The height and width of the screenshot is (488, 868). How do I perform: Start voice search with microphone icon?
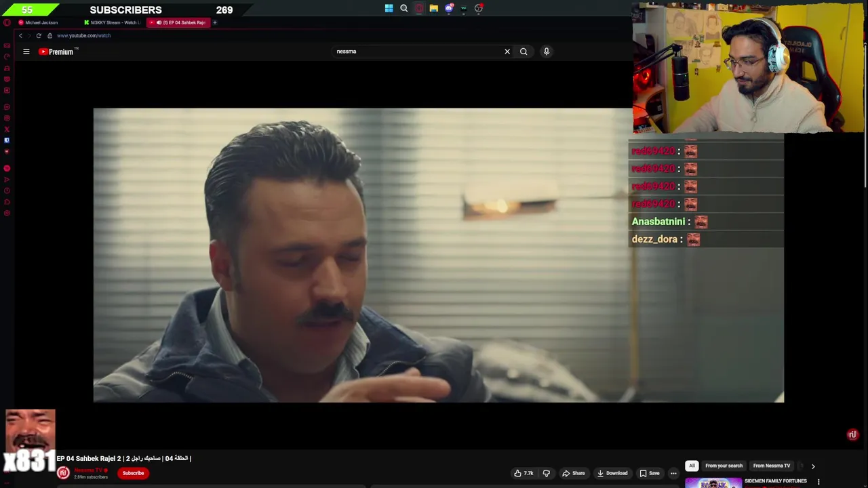[547, 52]
